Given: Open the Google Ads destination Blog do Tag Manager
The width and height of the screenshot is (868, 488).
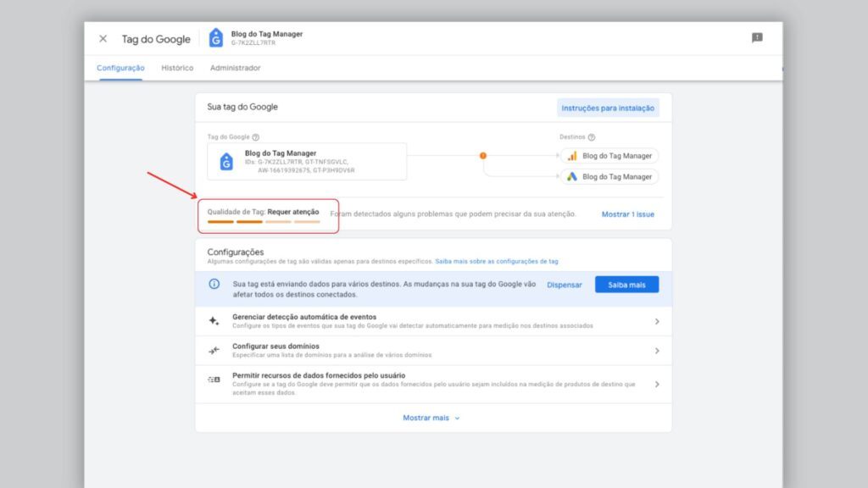Looking at the screenshot, I should (609, 177).
